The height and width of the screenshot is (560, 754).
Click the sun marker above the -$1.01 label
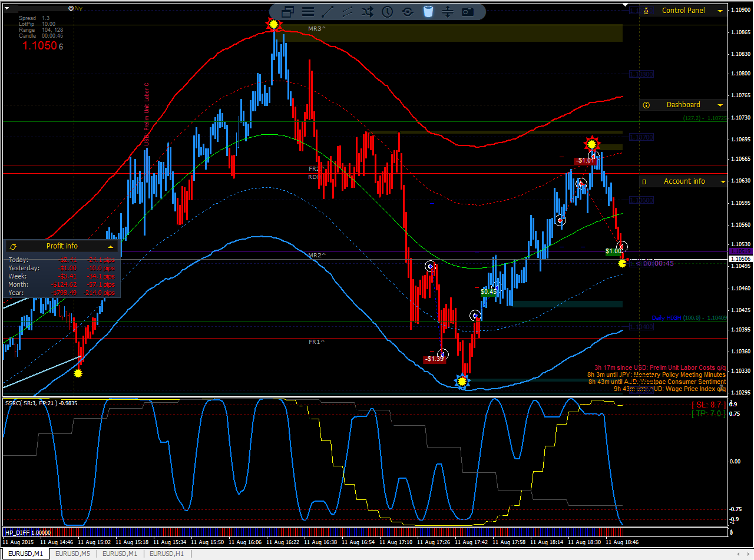(x=592, y=144)
